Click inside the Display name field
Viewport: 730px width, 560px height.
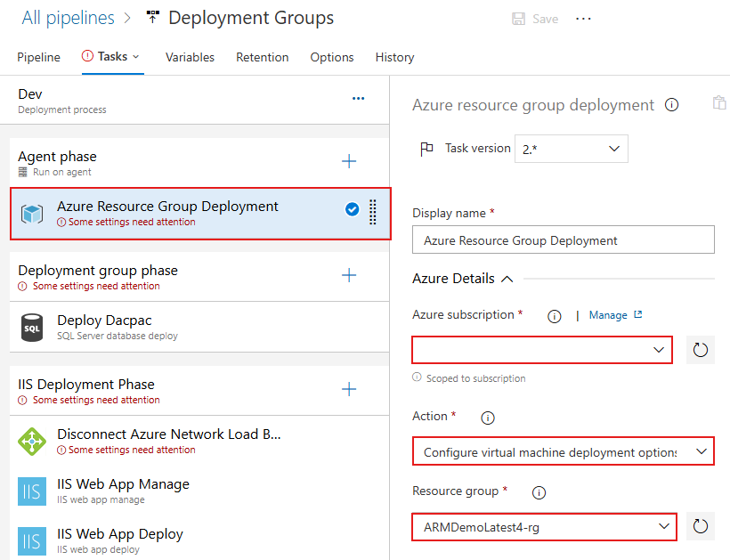[563, 239]
